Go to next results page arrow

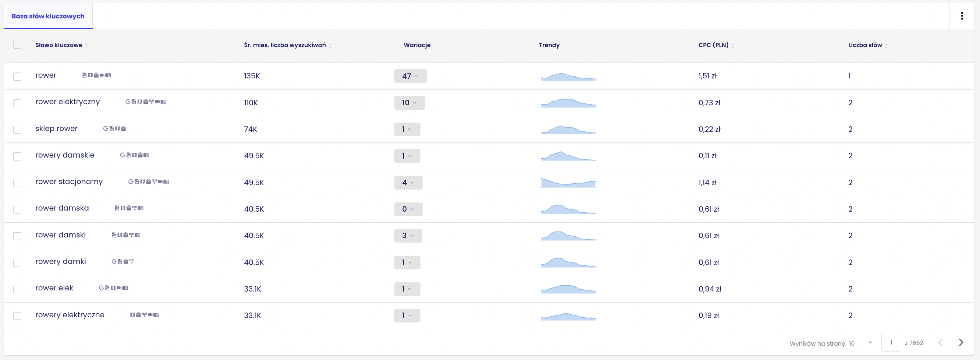[961, 342]
